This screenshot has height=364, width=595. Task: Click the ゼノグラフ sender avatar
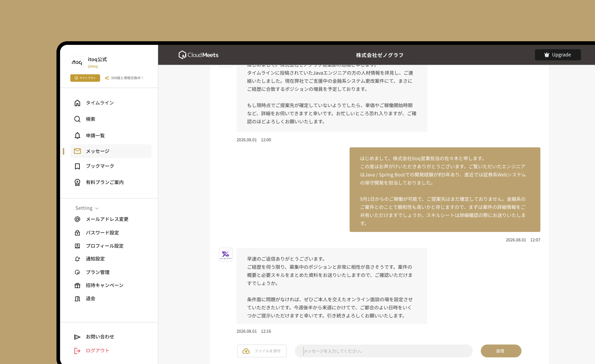[225, 254]
